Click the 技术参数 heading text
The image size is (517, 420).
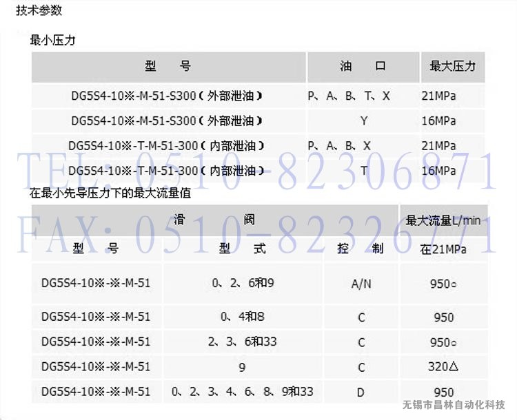37,12
